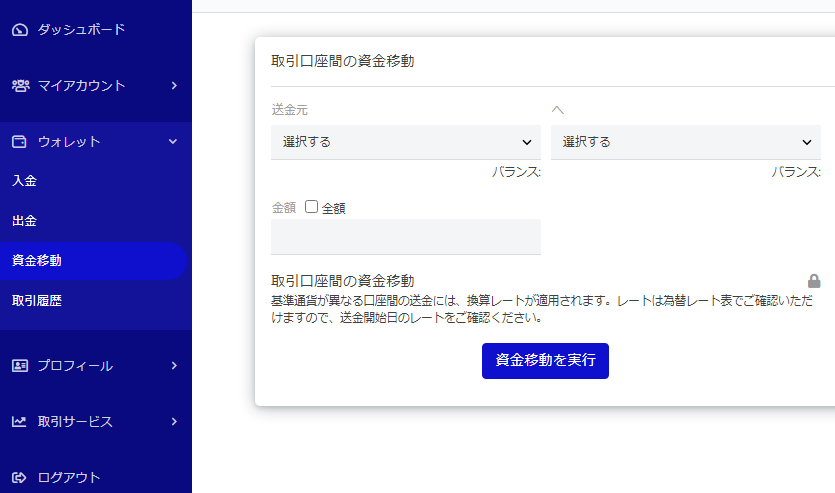Open the 出金 withdrawal page
This screenshot has height=493, width=835.
[25, 221]
